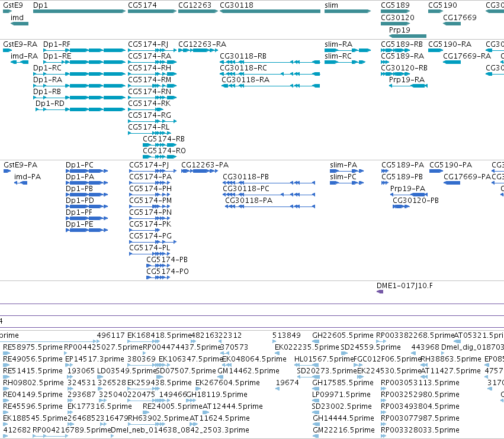This screenshot has width=504, height=439.
Task: Select the CG5174-PJ protein label
Action: (149, 164)
